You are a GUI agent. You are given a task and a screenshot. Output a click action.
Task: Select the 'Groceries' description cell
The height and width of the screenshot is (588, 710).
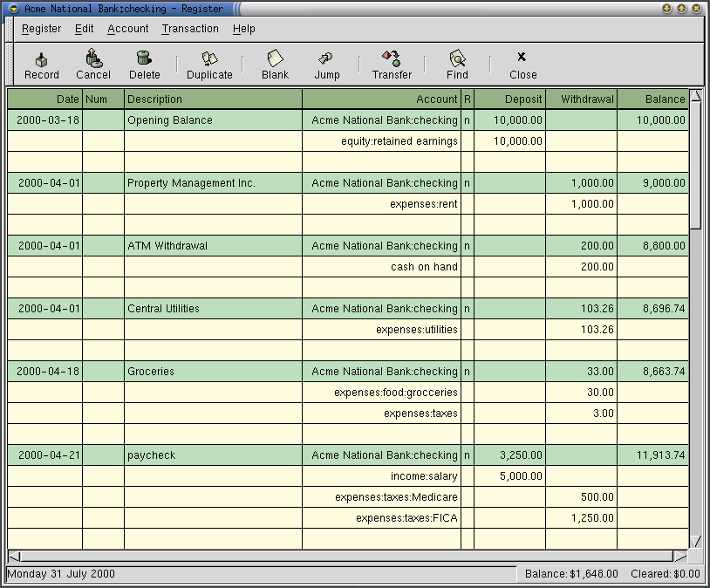pos(213,372)
